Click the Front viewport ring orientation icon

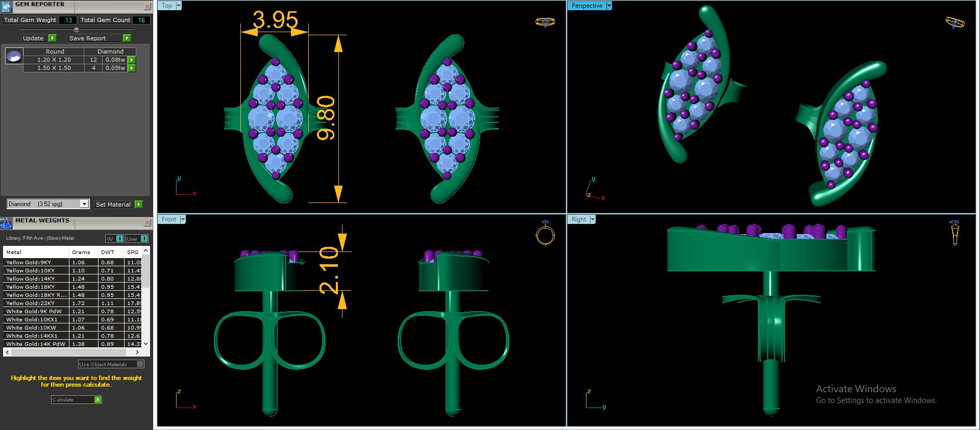(x=545, y=234)
